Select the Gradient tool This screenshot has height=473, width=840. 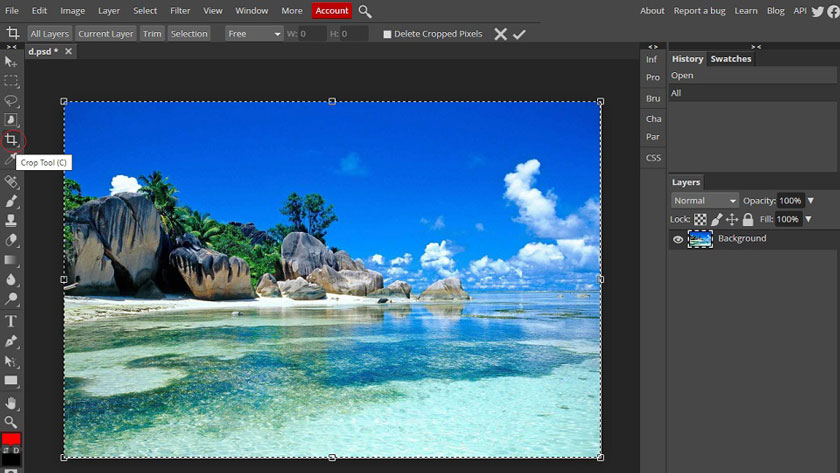pyautogui.click(x=11, y=260)
